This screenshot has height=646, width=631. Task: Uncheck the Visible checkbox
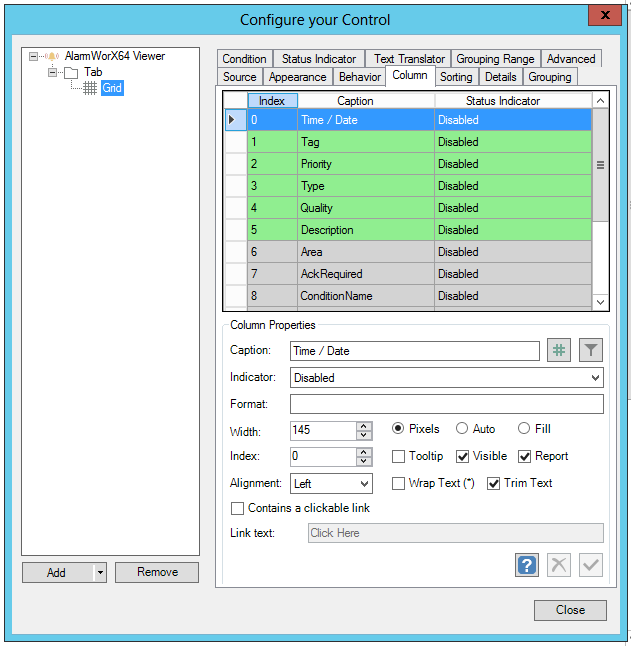pos(462,456)
